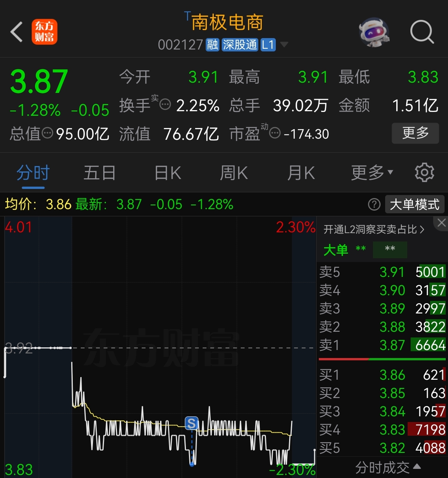Screen dimensions: 448x478
Task: Tap the -174.30 PE value
Action: pyautogui.click(x=306, y=134)
